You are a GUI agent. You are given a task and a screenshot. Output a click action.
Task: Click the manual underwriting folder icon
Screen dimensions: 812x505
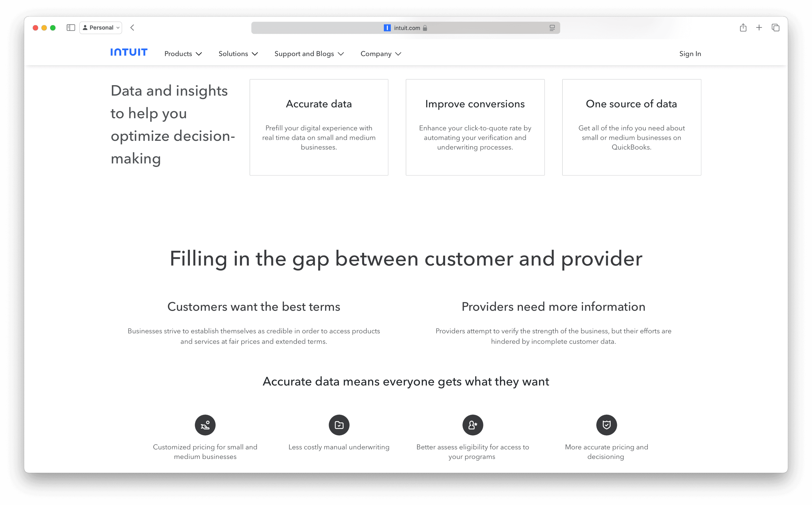coord(339,425)
